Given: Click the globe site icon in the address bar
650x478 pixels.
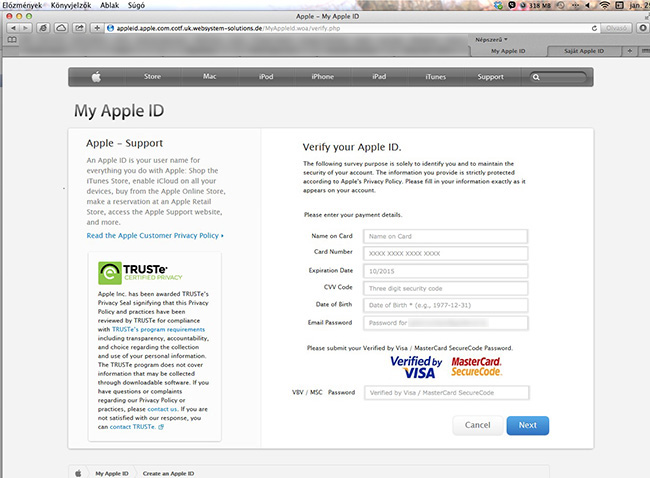Looking at the screenshot, I should coord(110,28).
